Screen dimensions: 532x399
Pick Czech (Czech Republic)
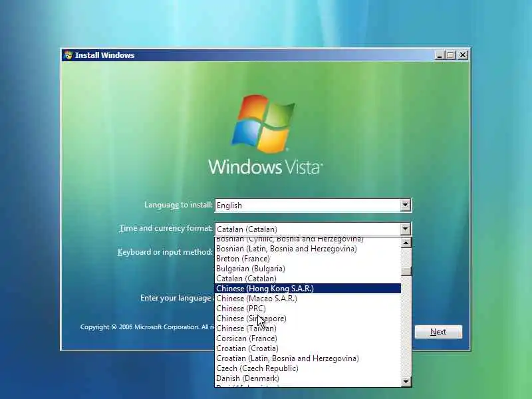(308, 368)
